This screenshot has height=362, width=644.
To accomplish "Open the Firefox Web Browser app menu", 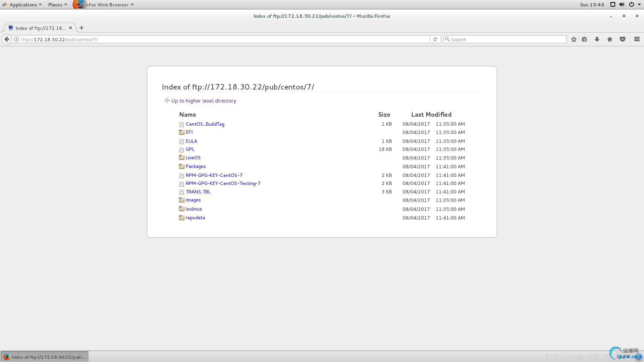I will [x=104, y=4].
